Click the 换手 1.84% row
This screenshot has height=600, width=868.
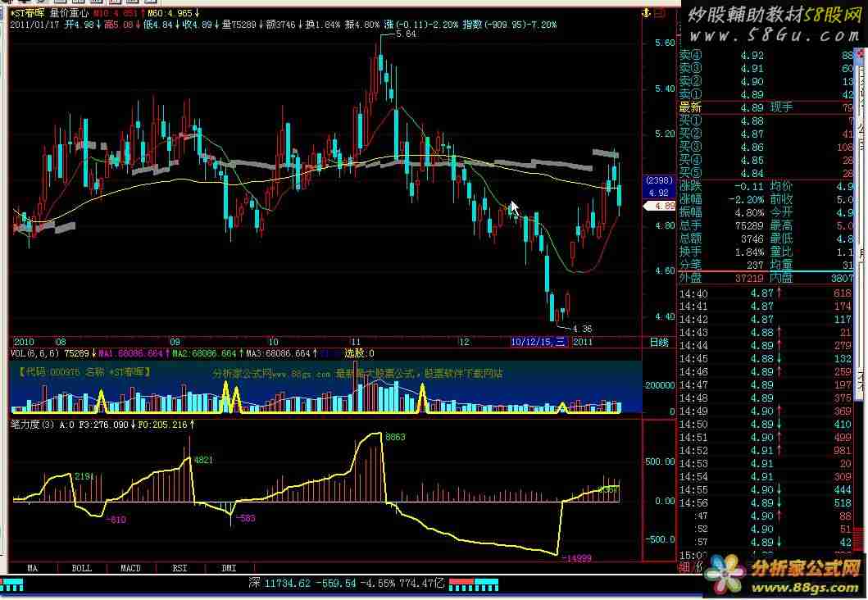tap(722, 252)
